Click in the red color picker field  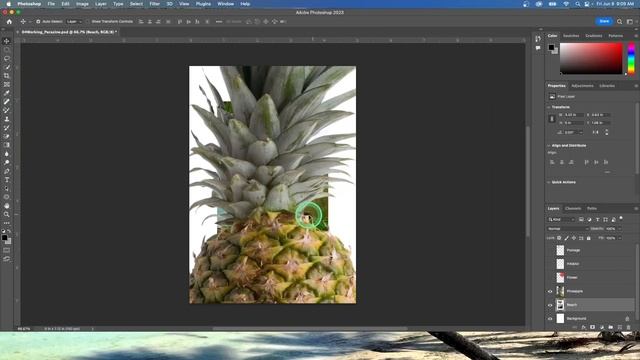coord(591,58)
